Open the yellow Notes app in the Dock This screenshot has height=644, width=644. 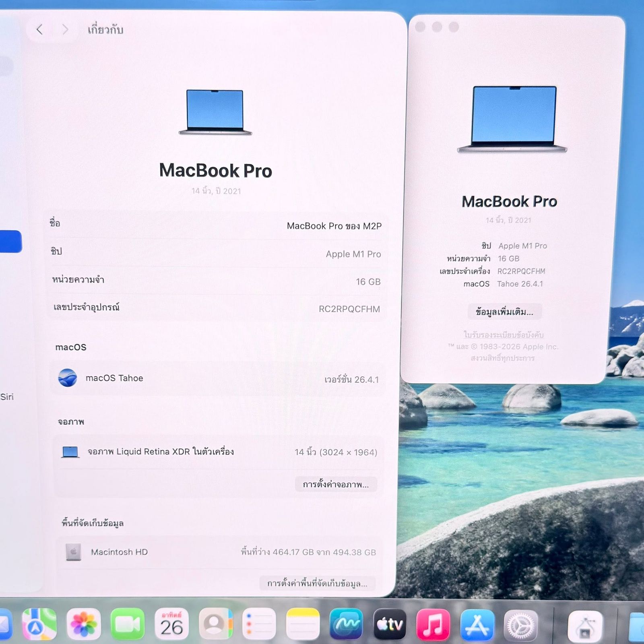(303, 624)
